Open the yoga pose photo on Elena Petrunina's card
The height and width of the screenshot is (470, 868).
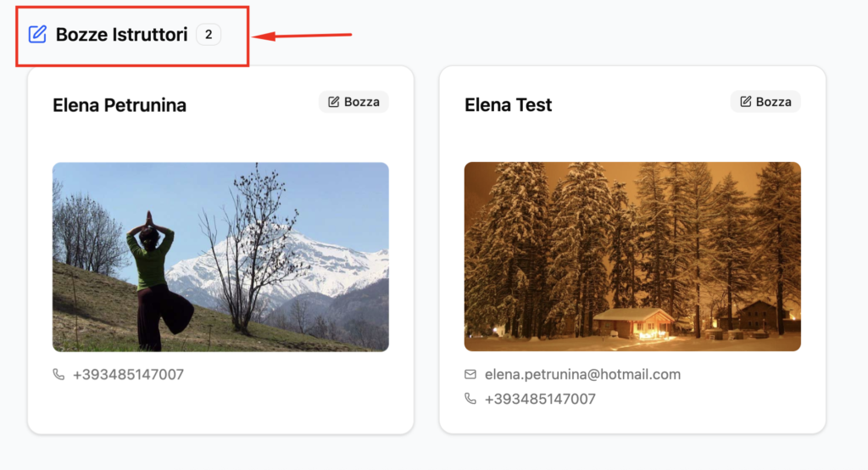[x=220, y=256]
